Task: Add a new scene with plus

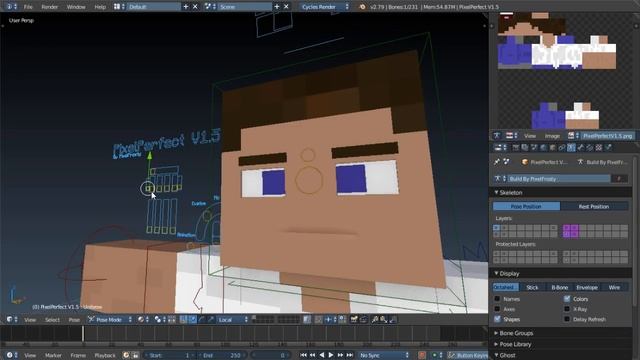Action: (x=277, y=7)
